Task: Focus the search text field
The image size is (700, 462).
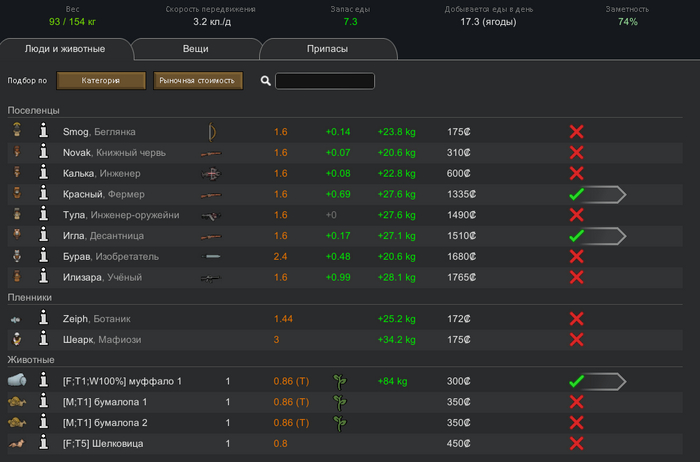Action: [x=325, y=81]
